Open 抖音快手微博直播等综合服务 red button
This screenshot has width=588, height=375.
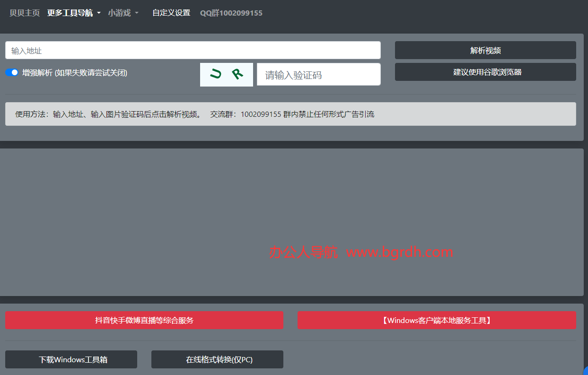point(144,320)
